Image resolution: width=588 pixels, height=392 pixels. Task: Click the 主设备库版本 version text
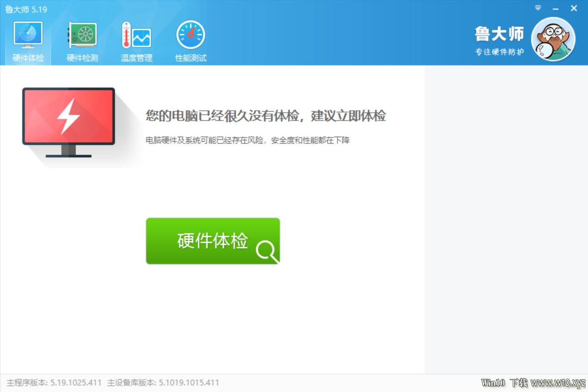[163, 383]
